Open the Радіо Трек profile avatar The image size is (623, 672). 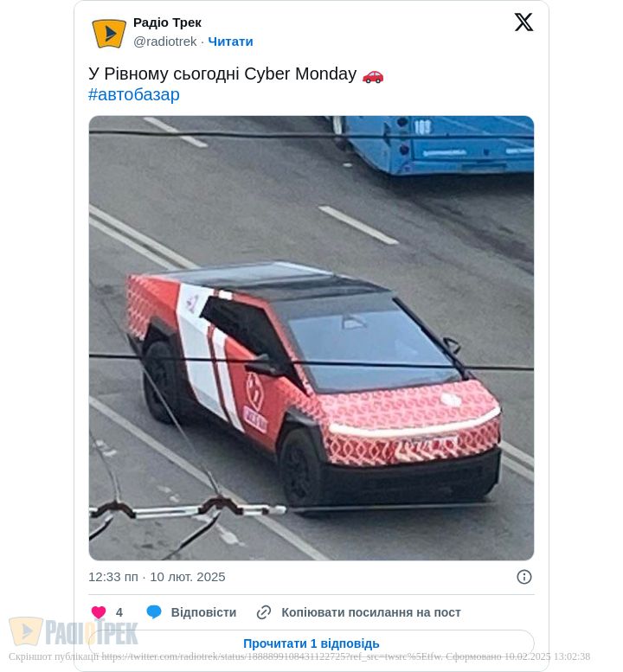[109, 33]
